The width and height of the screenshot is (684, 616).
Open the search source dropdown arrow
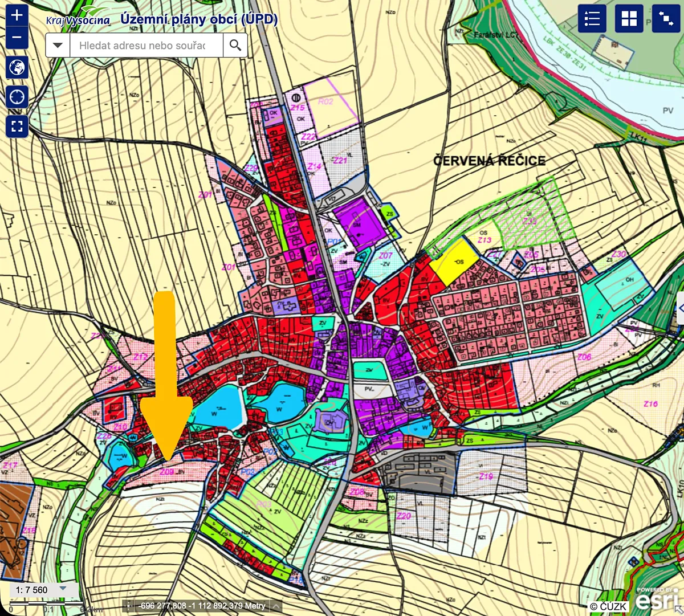click(x=58, y=46)
